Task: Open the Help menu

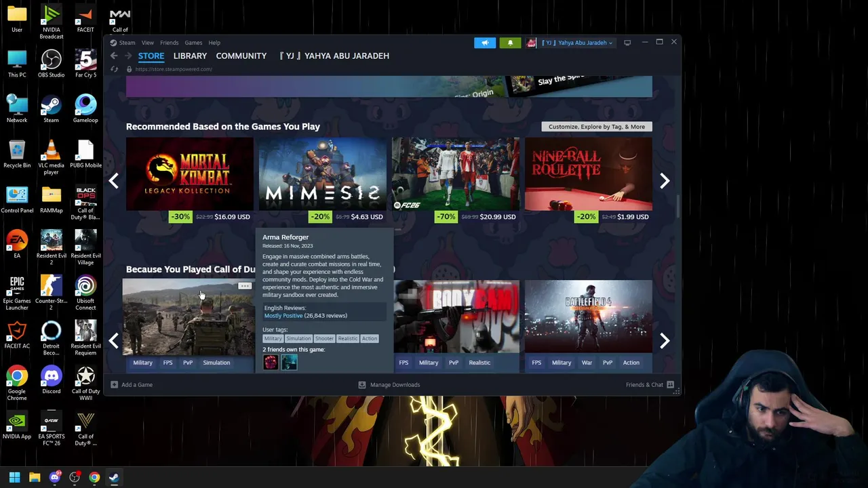Action: click(214, 43)
